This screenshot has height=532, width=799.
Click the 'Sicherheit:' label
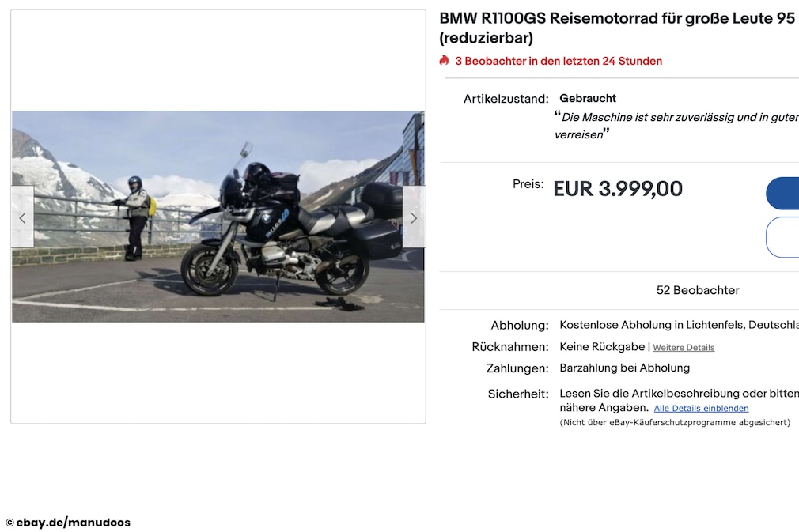click(517, 394)
